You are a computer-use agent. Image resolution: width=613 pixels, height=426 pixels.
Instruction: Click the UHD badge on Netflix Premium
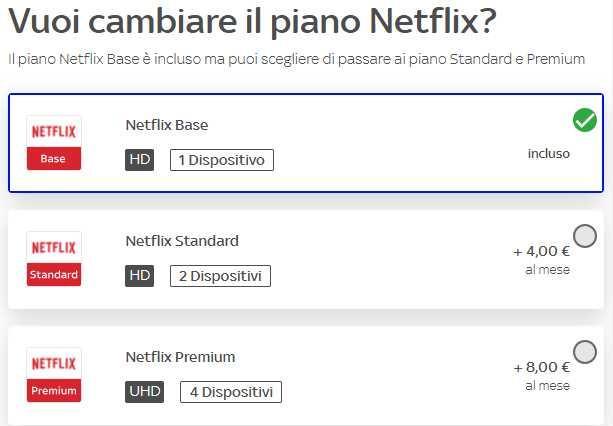[x=145, y=391]
